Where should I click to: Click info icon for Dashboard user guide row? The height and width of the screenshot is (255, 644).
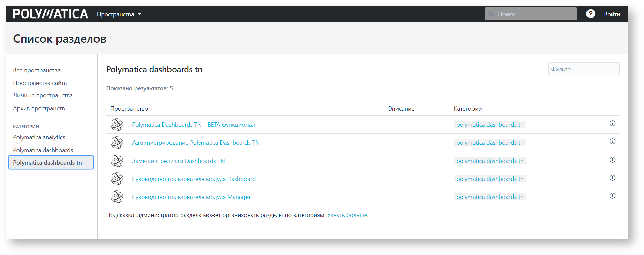click(x=612, y=178)
